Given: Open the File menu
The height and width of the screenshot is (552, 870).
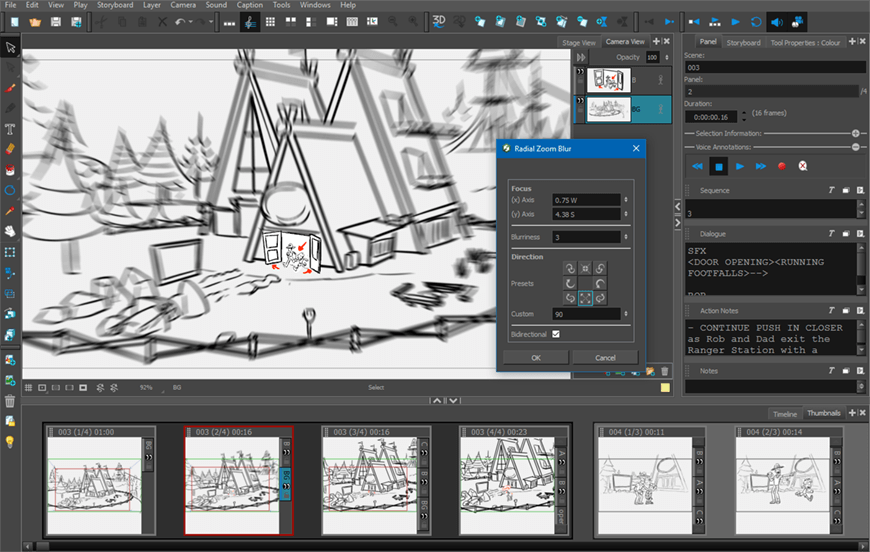Looking at the screenshot, I should point(11,5).
